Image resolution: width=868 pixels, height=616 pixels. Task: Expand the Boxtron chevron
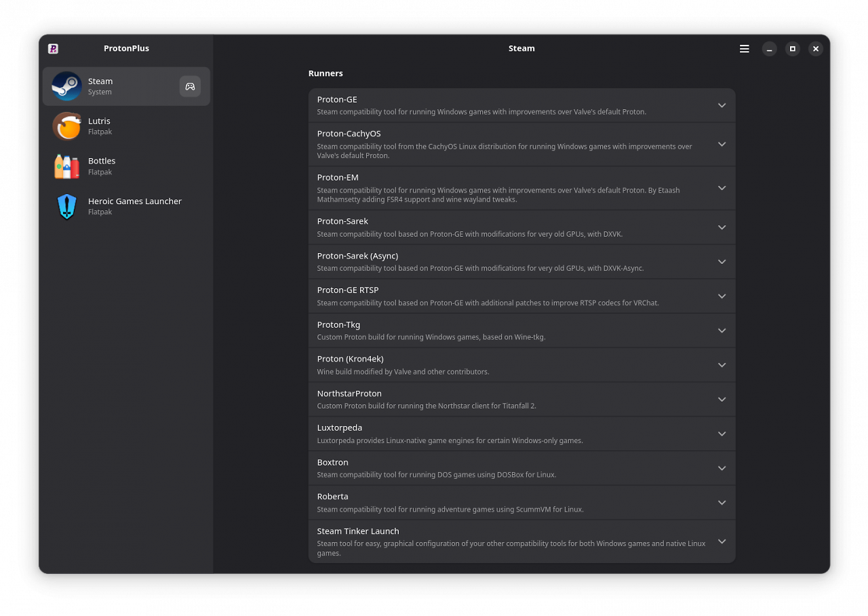tap(722, 468)
